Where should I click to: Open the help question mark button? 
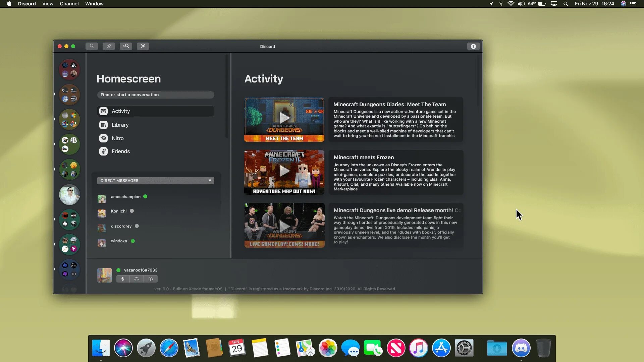click(x=473, y=47)
